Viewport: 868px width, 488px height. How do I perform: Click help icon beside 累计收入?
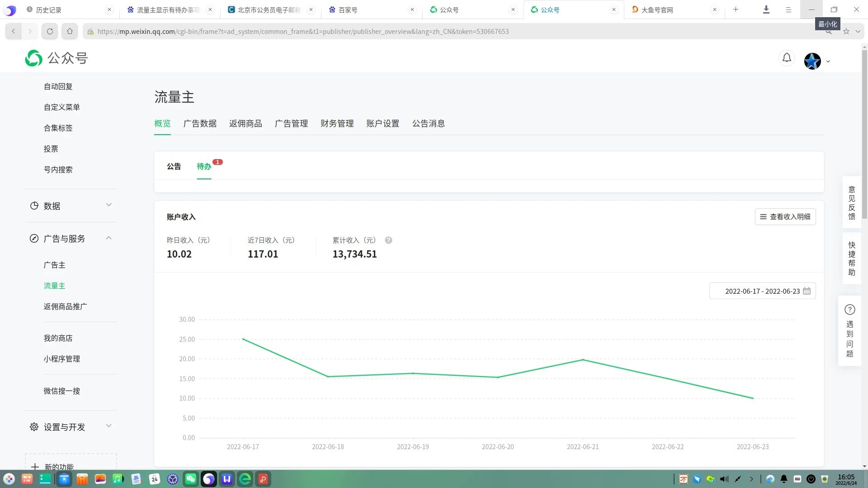click(388, 240)
